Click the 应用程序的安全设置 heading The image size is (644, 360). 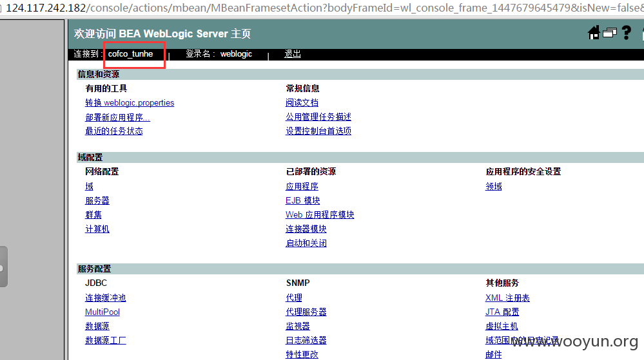click(523, 171)
